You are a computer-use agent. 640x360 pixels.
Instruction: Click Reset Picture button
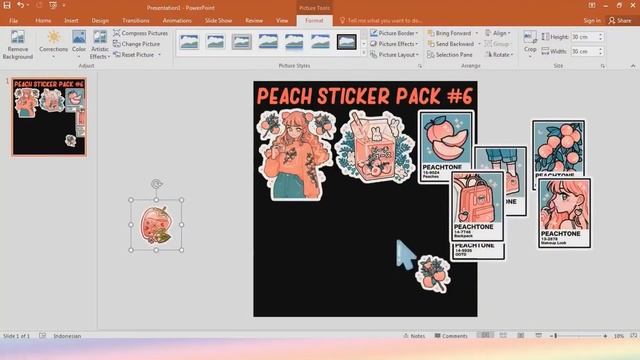pos(134,54)
